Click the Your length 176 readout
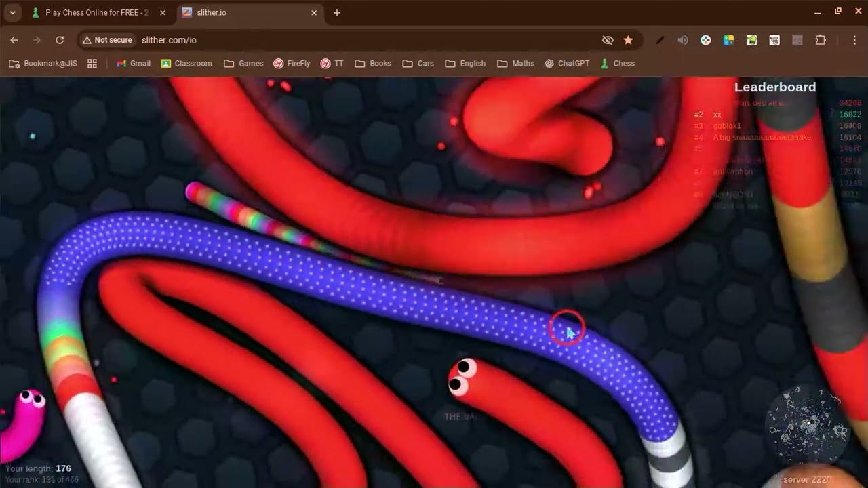868x488 pixels. pyautogui.click(x=38, y=468)
